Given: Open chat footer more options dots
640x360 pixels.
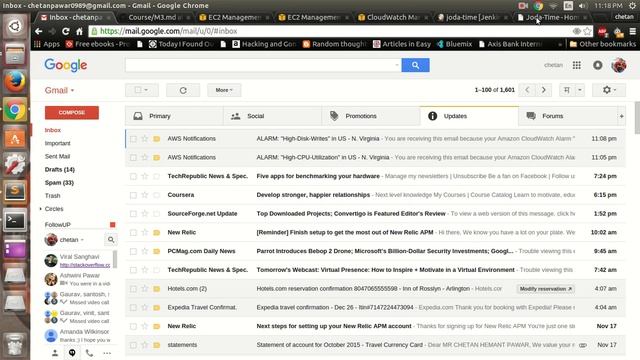Looking at the screenshot, I should click(107, 353).
